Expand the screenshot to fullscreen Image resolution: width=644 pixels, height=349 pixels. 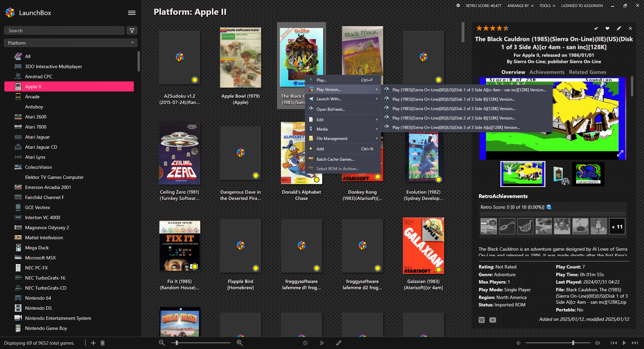click(x=620, y=153)
